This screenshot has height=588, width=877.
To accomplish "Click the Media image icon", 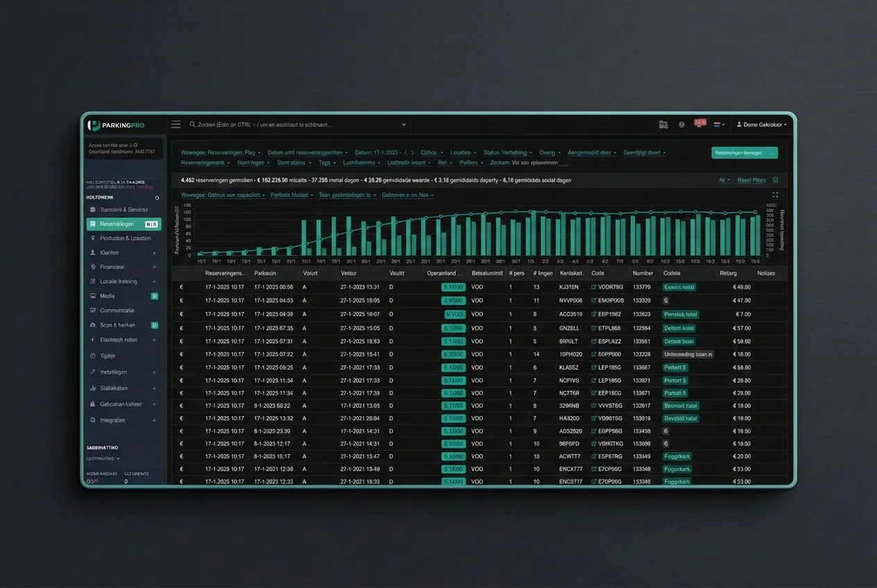I will tap(93, 296).
